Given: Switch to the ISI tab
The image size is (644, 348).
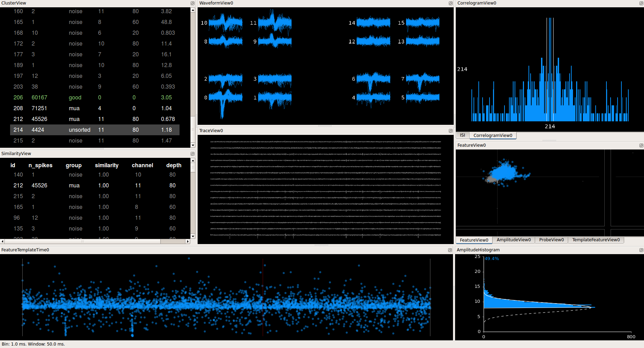Looking at the screenshot, I should (462, 135).
